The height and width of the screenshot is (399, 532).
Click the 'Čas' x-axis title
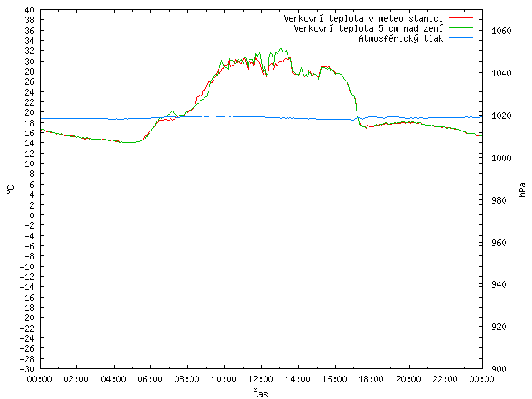(x=260, y=393)
